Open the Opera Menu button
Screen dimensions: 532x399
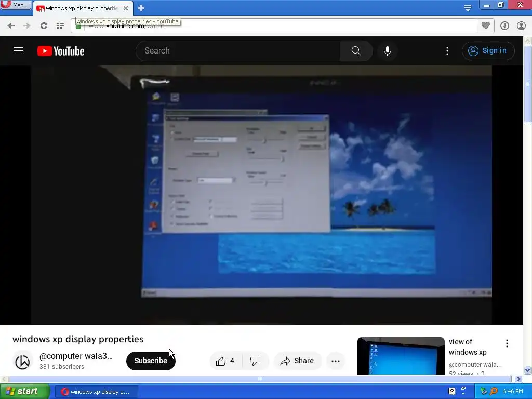16,5
